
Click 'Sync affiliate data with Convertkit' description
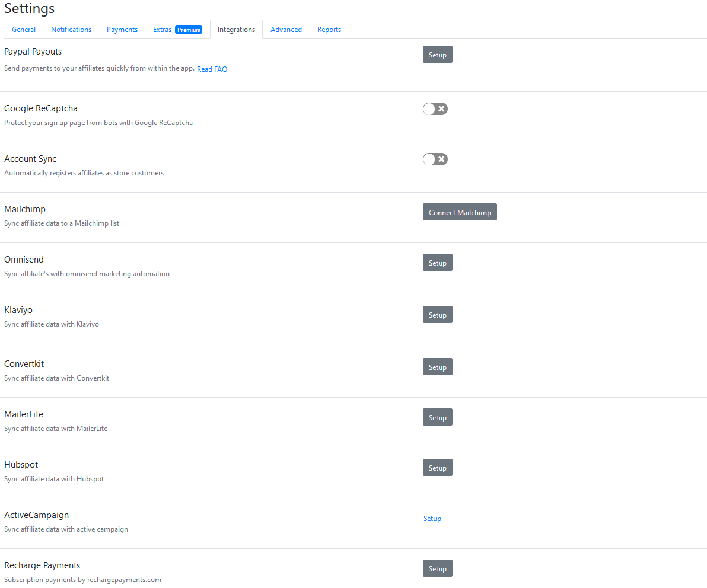56,379
